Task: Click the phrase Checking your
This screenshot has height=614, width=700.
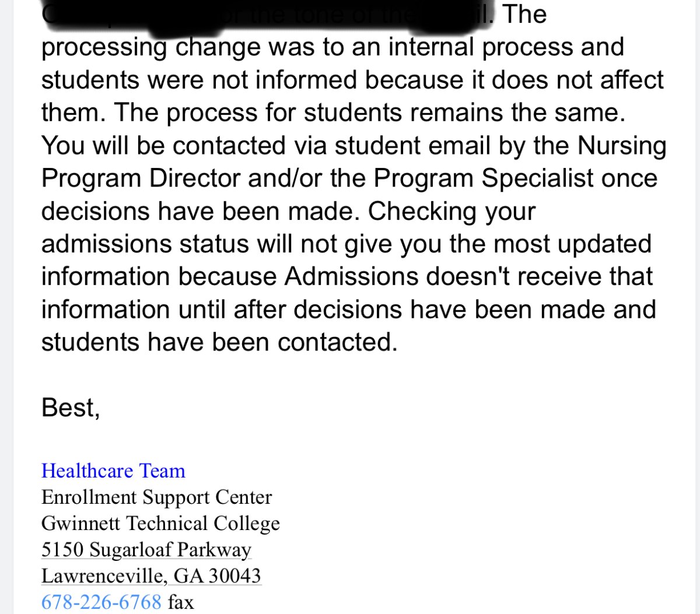Action: tap(452, 211)
